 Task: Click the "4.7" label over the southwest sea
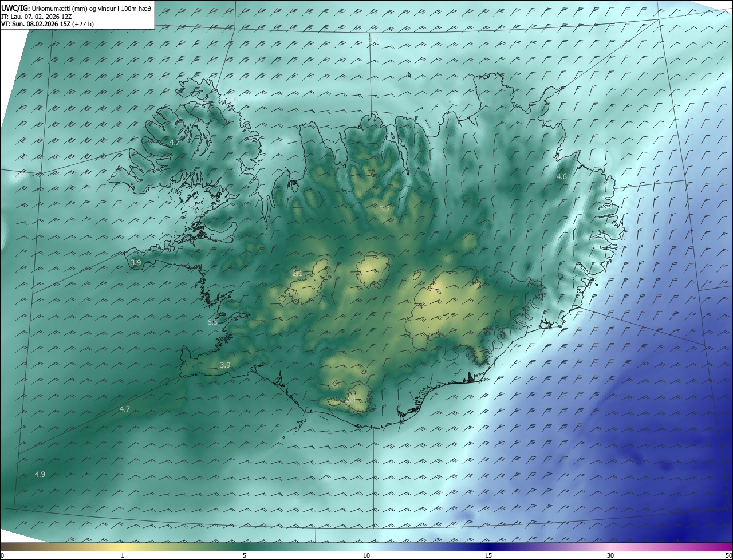(x=125, y=409)
